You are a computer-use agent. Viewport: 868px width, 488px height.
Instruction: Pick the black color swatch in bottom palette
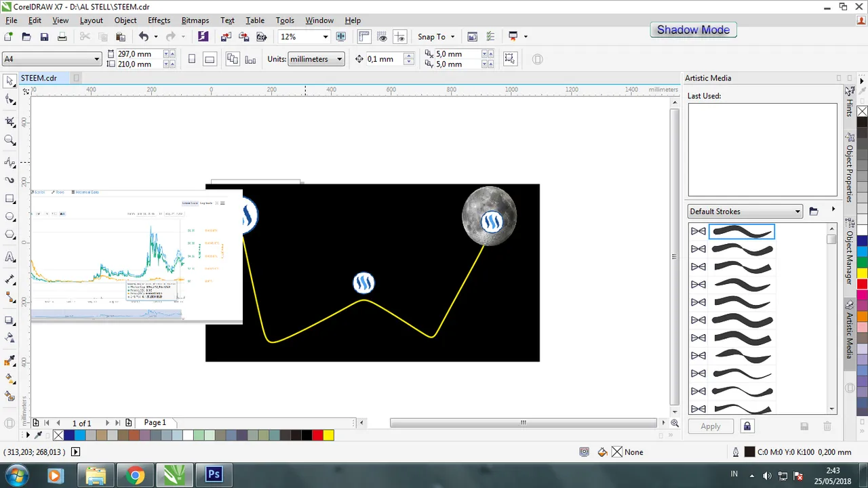tap(307, 435)
